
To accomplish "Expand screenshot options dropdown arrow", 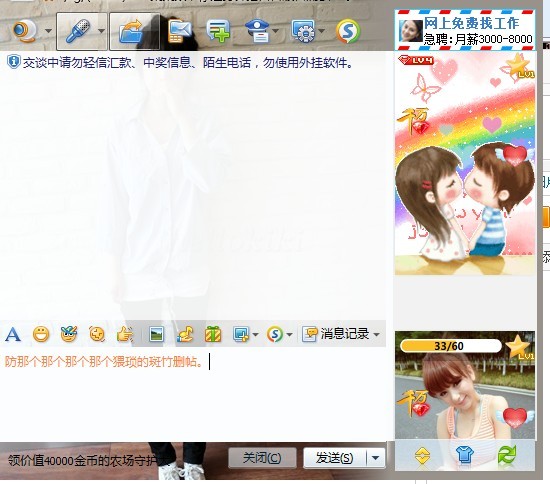I will (255, 335).
